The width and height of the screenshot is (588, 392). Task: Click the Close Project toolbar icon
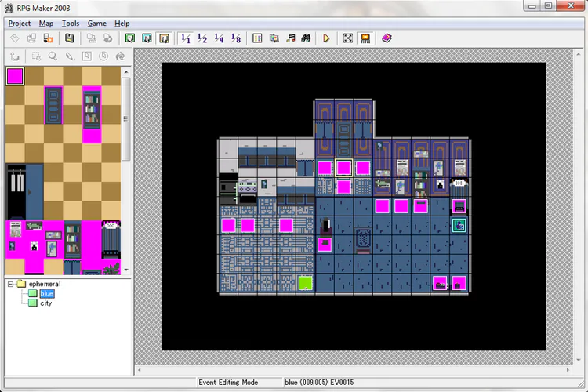coord(49,38)
